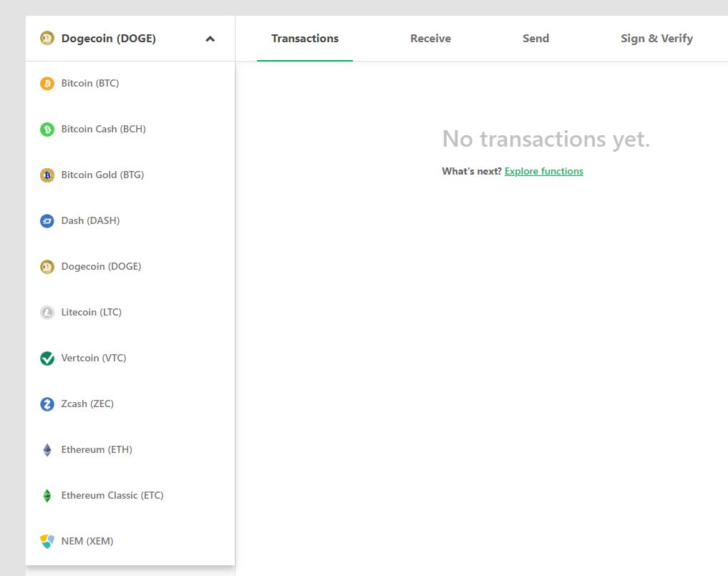
Task: Click the Zcash blue coin icon
Action: (x=47, y=404)
